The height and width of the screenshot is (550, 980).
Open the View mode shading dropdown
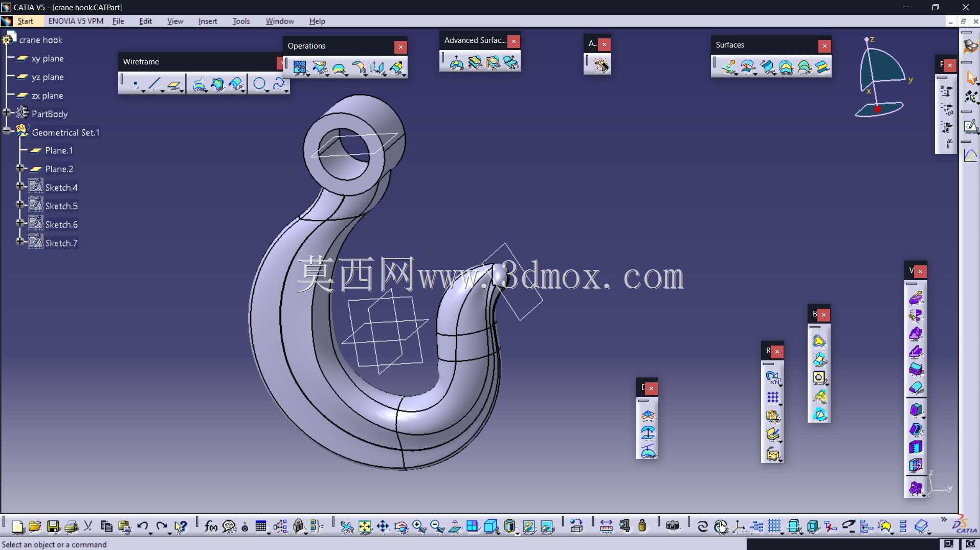coord(517,533)
